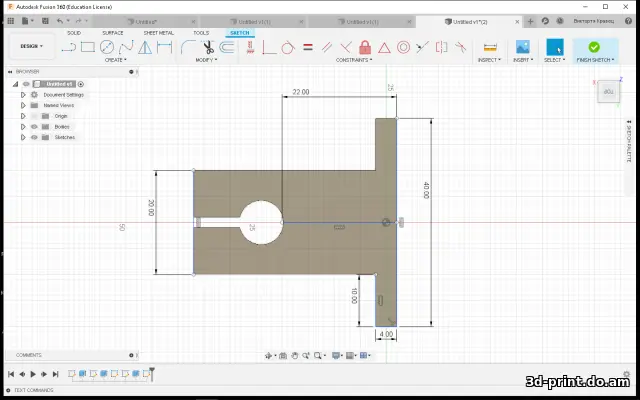Apply the Equal constraint icon
This screenshot has width=640, height=400.
(308, 47)
